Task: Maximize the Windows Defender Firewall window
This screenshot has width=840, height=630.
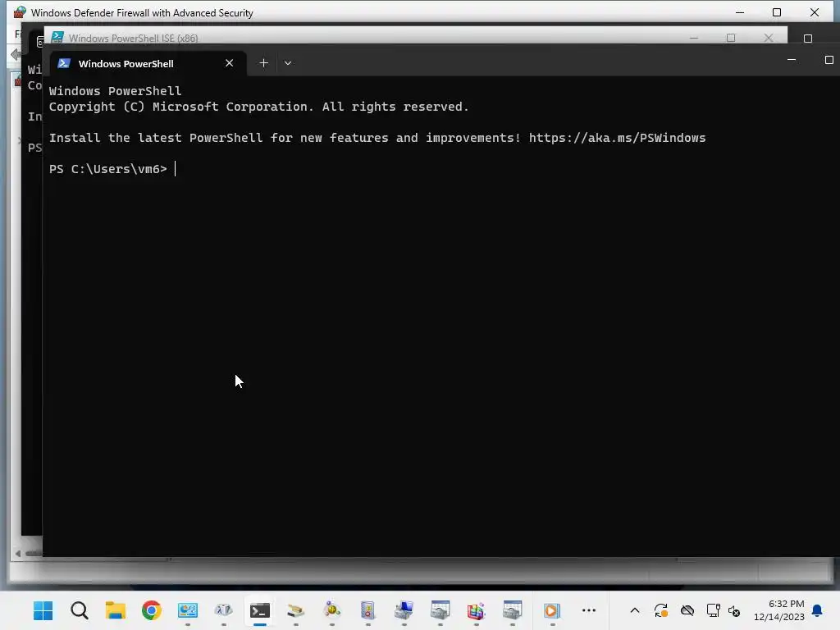Action: point(777,12)
